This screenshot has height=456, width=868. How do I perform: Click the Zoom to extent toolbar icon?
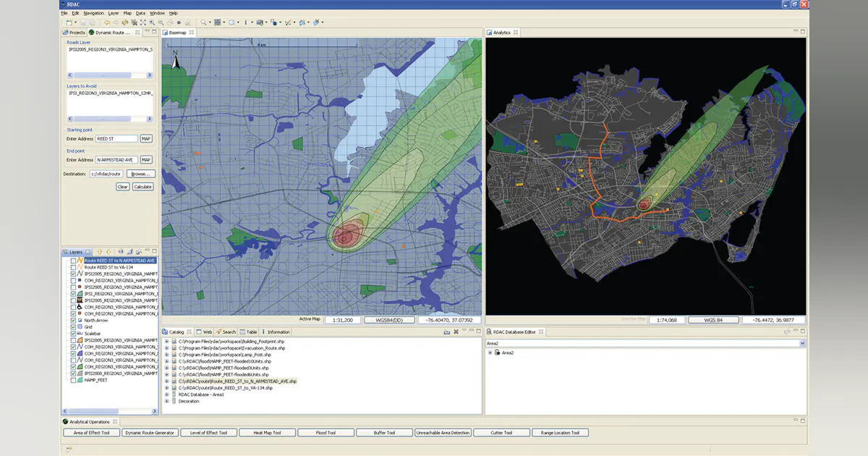pos(142,22)
